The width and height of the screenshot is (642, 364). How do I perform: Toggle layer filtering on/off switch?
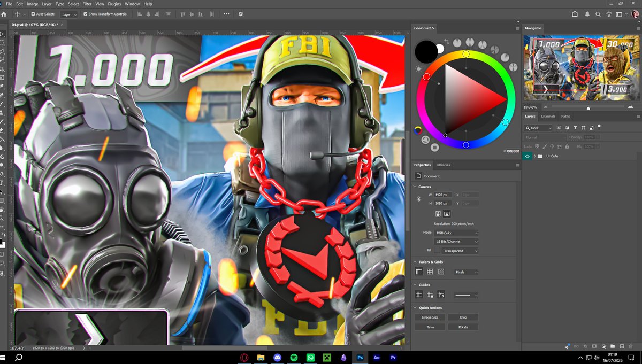click(599, 126)
